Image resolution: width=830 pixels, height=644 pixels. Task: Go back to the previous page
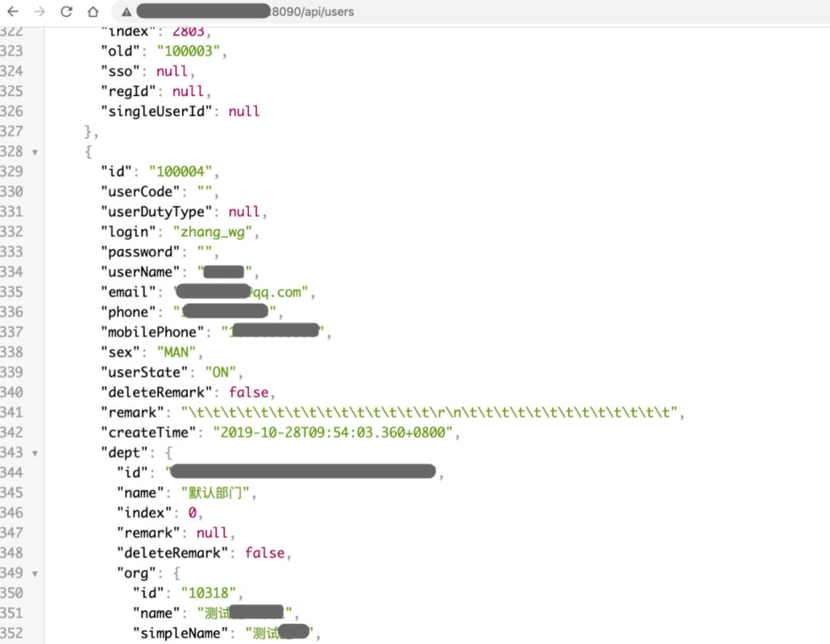pos(13,11)
